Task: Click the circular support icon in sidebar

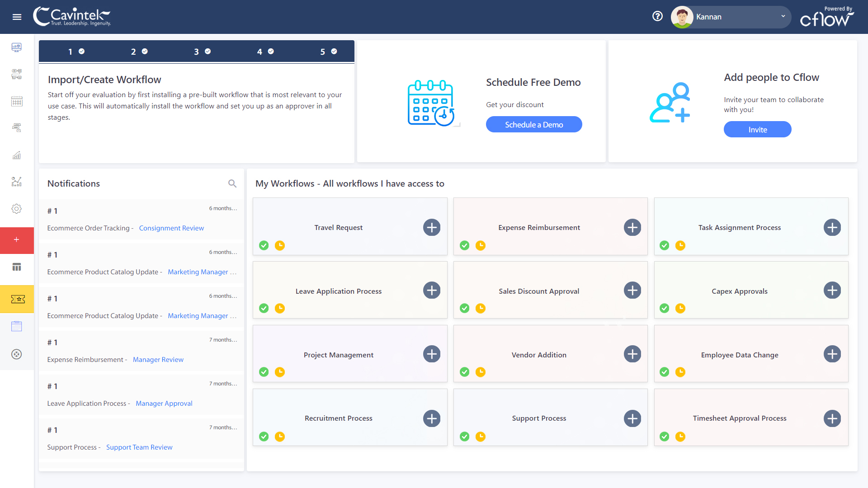Action: pyautogui.click(x=17, y=354)
